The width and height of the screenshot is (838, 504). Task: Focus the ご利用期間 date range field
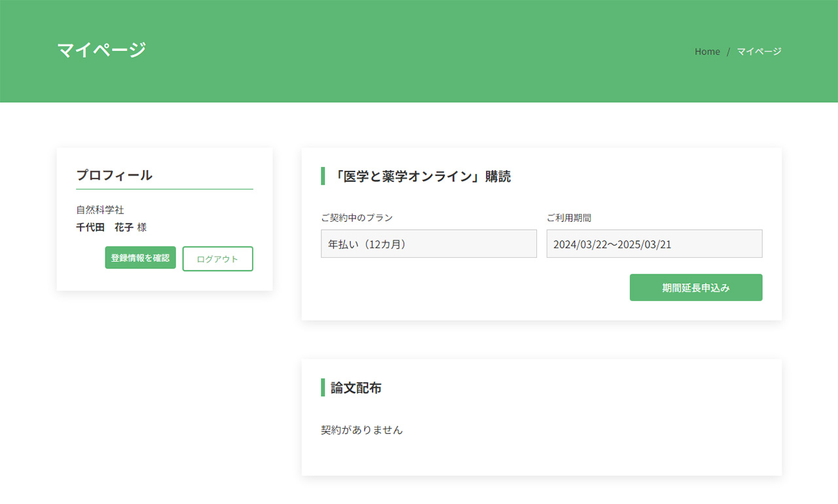654,244
